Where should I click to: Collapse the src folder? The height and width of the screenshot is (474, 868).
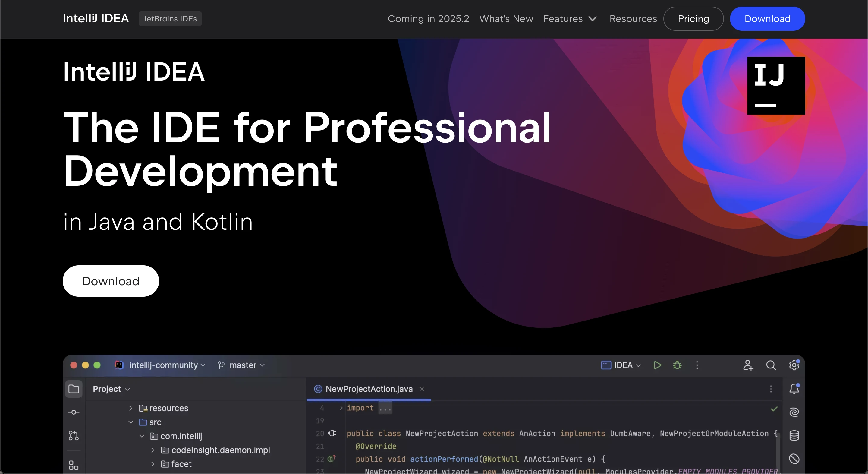(x=131, y=422)
